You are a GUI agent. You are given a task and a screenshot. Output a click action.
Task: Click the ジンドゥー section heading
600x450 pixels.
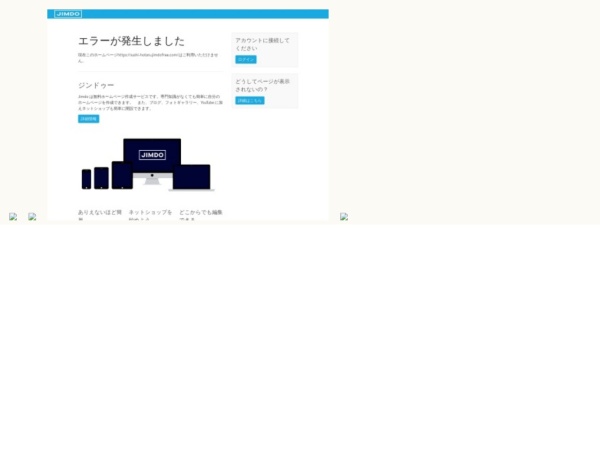(x=96, y=85)
